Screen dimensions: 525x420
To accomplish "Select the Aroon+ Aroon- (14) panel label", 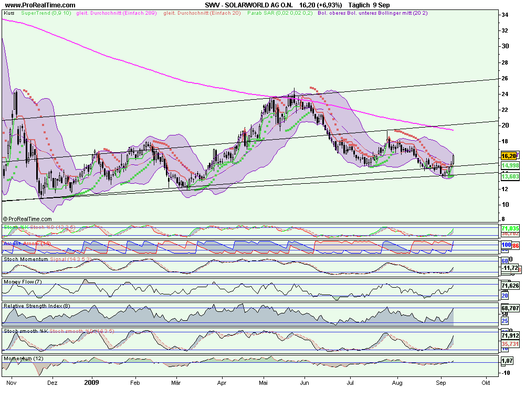I will pyautogui.click(x=27, y=244).
